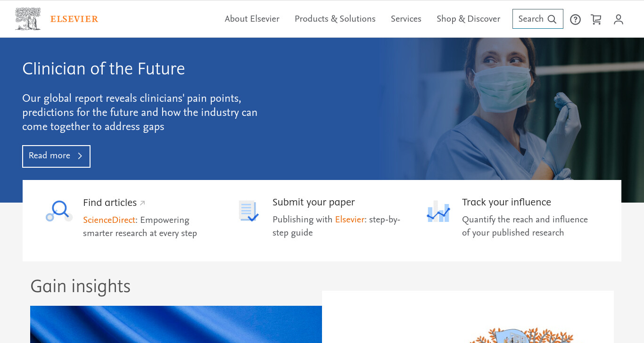The width and height of the screenshot is (644, 343).
Task: Open the Submit your paper link
Action: click(x=314, y=202)
